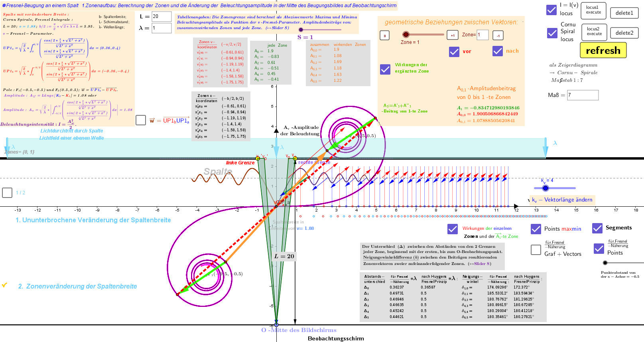Click 'geometrische Beziehungen zwischen Vektoren' heading
Screen dimensions: 644x342
(451, 22)
